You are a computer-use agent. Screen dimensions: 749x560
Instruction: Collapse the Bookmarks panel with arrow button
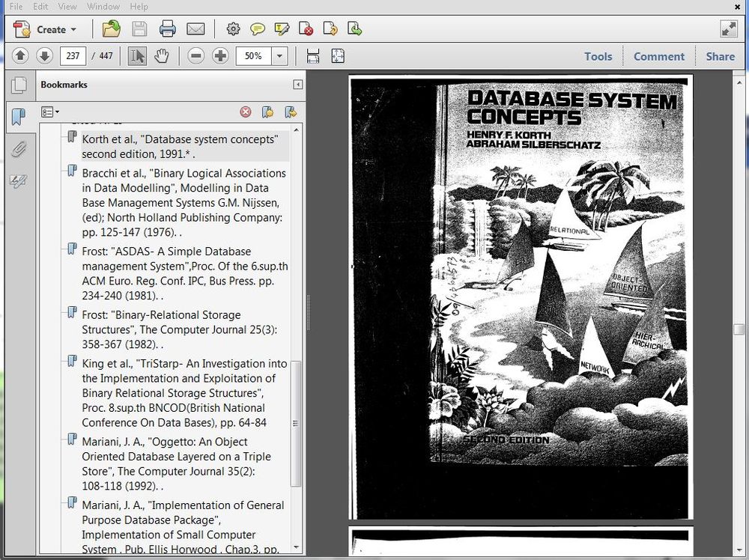click(297, 85)
